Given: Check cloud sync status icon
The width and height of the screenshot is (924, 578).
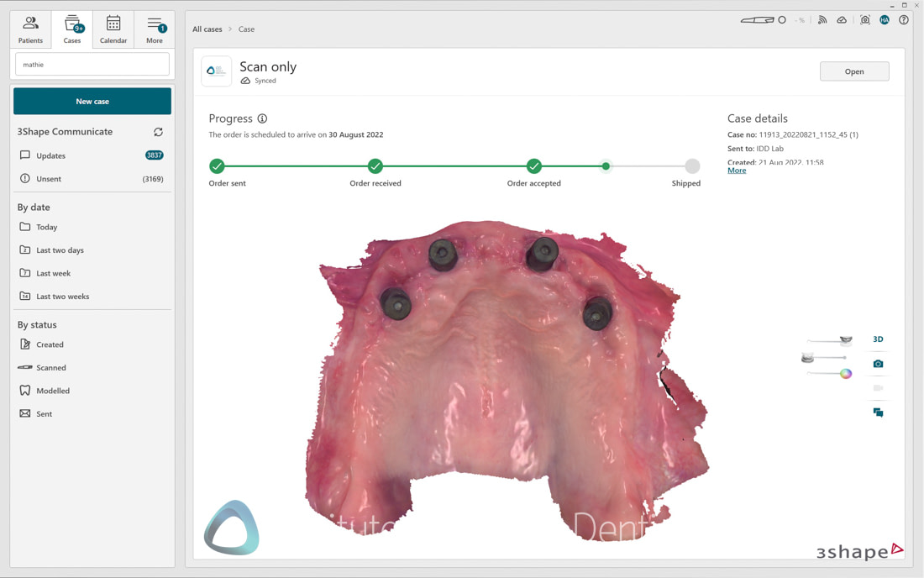Looking at the screenshot, I should tap(842, 19).
